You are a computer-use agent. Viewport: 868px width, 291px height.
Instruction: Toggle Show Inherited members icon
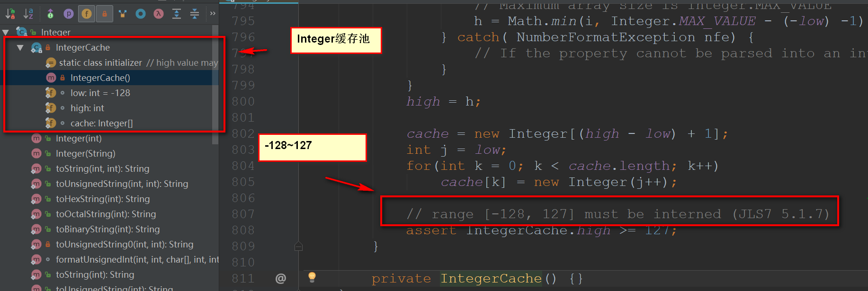tap(50, 14)
